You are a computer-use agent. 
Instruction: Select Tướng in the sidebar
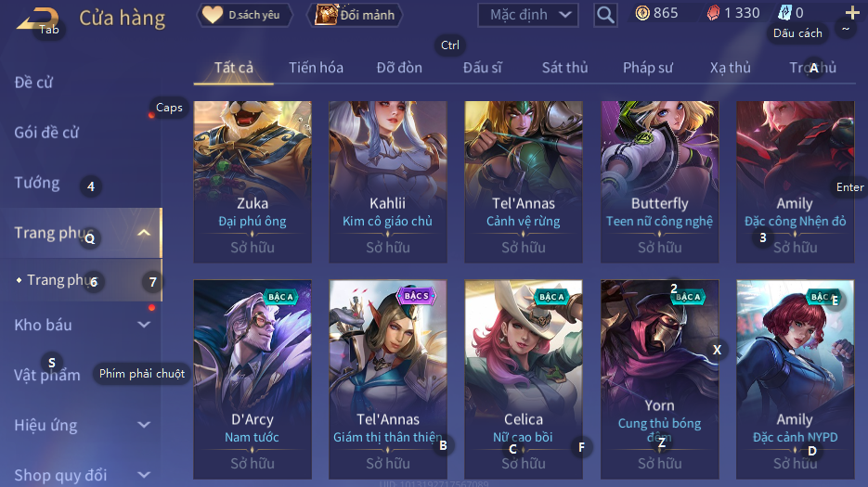pos(37,183)
